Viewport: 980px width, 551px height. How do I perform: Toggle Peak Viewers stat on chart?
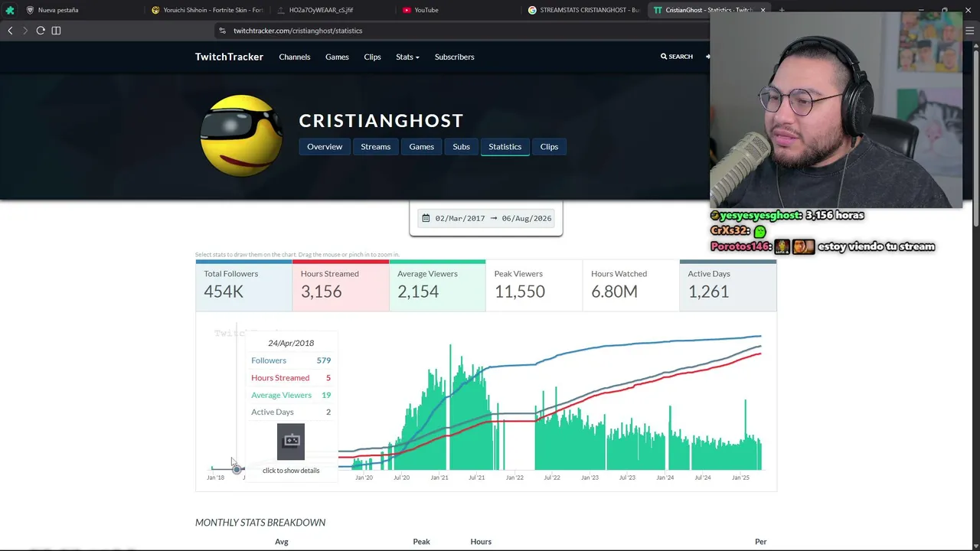(x=534, y=285)
